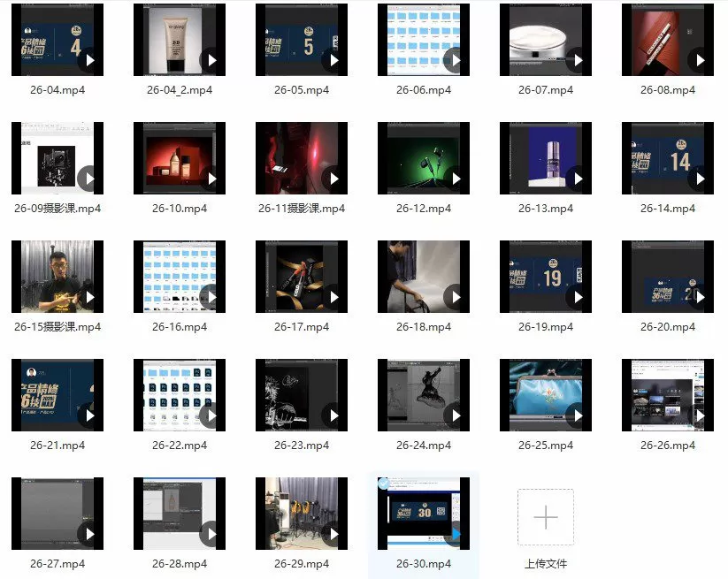Select the 26-04_2.mp4 file name
The image size is (728, 579).
(180, 90)
